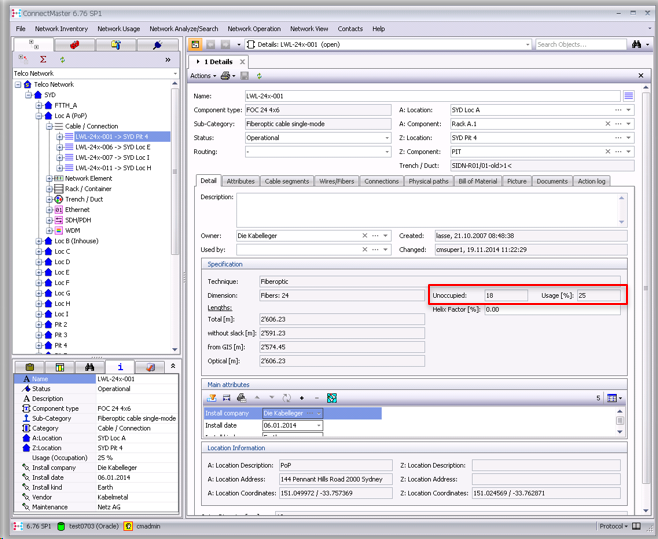Expand the Loc B (Inhouse) tree node
This screenshot has height=539, width=658.
tap(39, 241)
